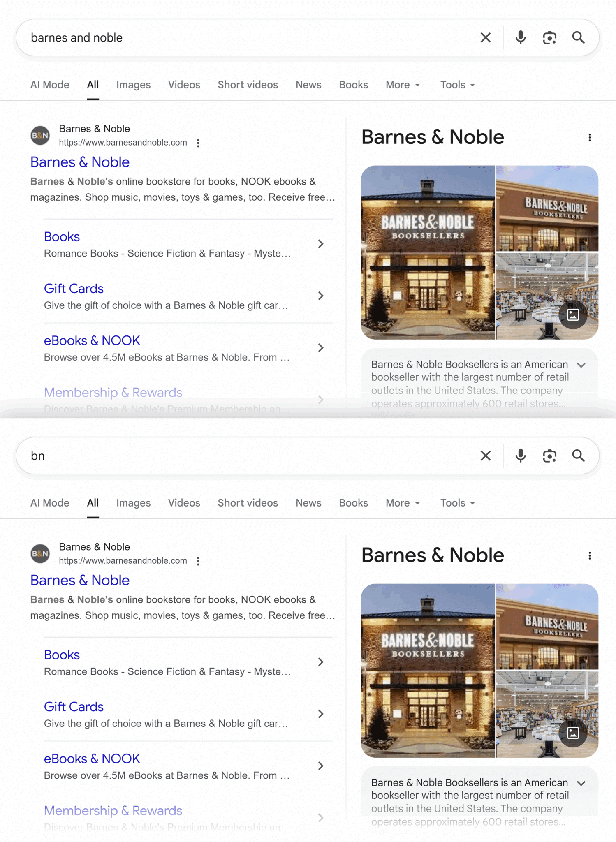Switch to News tab under 'bn' search
Viewport: 616px width, 842px height.
click(308, 503)
